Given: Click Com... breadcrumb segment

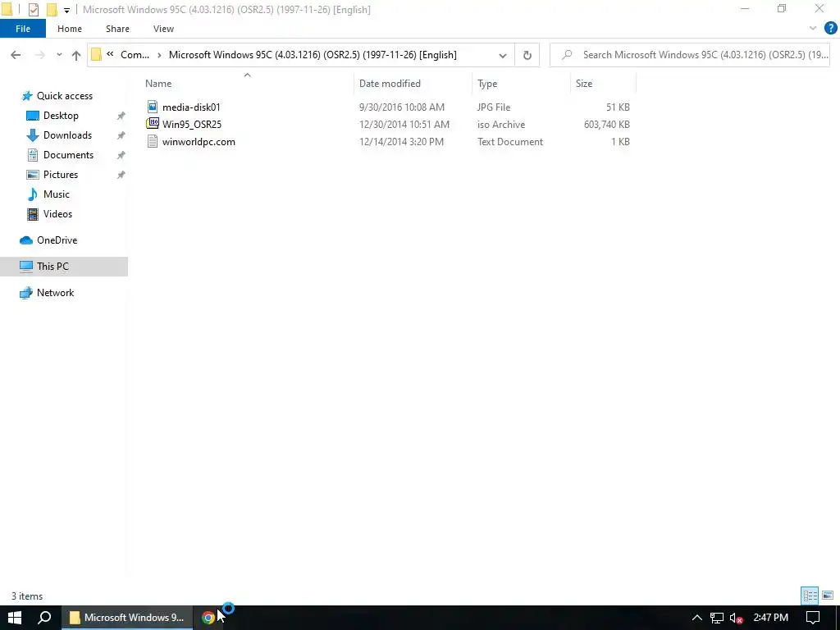Looking at the screenshot, I should coord(135,55).
